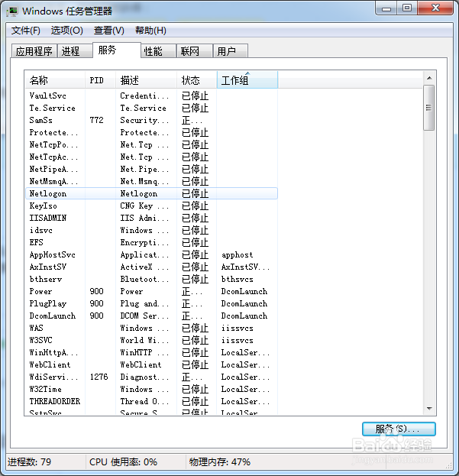The width and height of the screenshot is (459, 476).
Task: Select the KeyIso service
Action: coord(43,206)
